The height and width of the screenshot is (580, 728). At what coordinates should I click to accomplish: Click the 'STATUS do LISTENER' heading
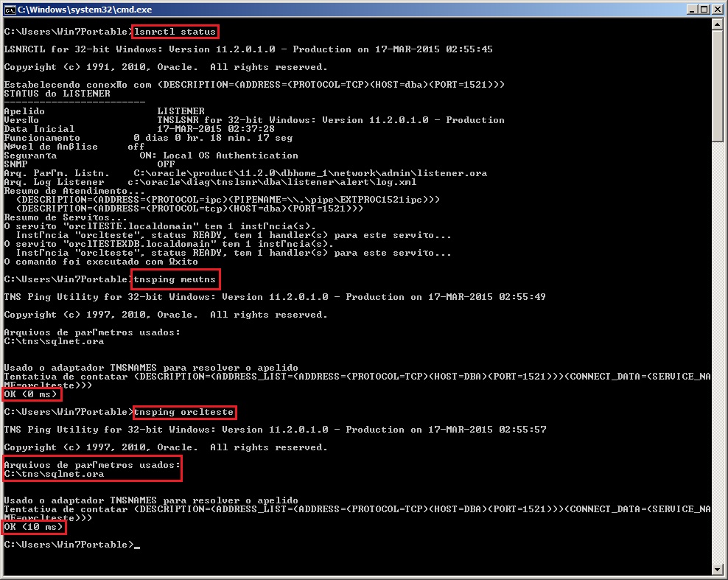[57, 94]
